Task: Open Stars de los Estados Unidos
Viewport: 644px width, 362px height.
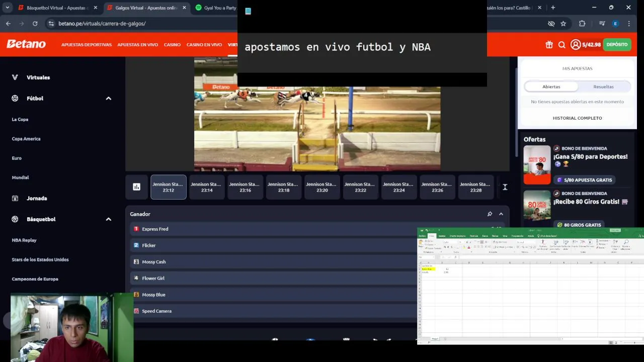Action: tap(40, 259)
